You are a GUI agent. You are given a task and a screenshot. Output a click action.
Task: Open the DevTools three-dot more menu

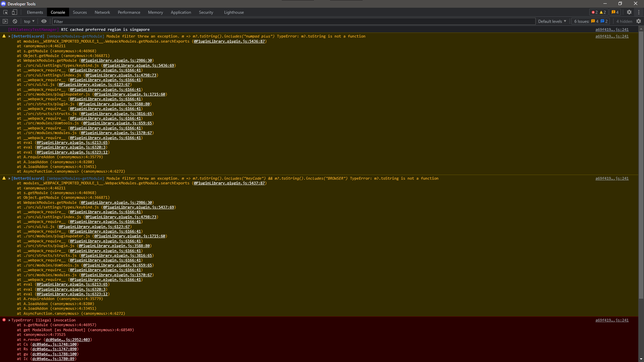pyautogui.click(x=639, y=12)
